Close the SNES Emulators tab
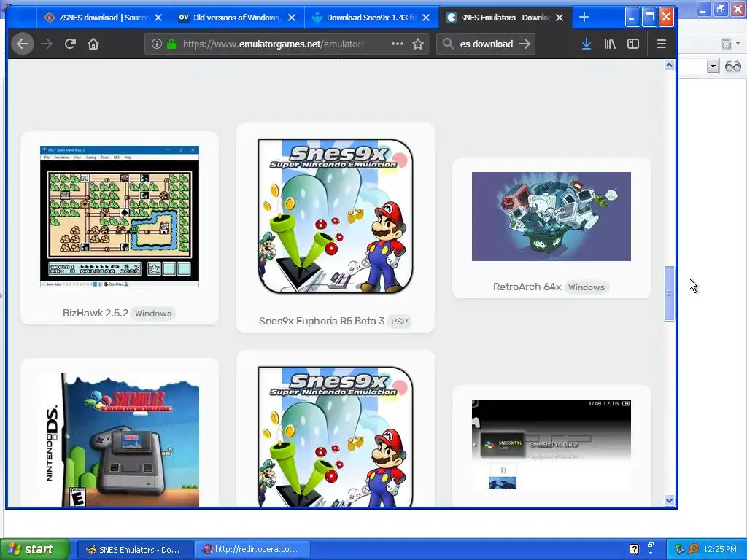 pos(560,17)
